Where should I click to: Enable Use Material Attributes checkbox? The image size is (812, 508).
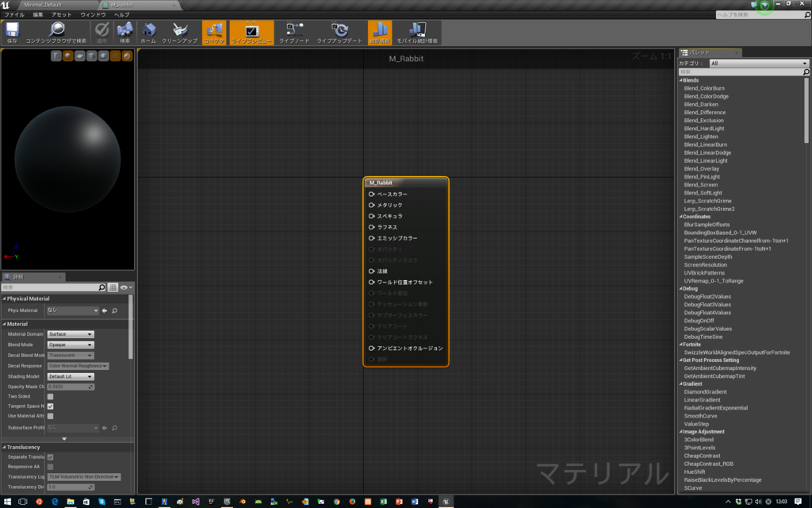(50, 416)
